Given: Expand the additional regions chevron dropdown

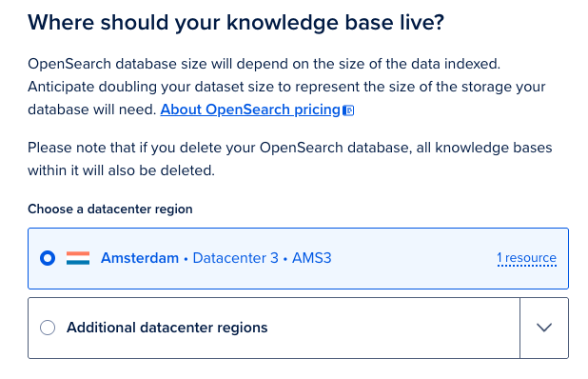Looking at the screenshot, I should click(x=543, y=328).
